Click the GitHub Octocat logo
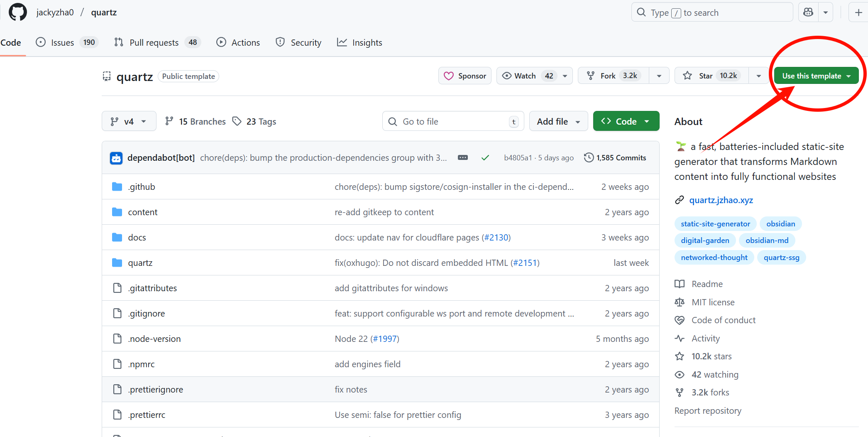Viewport: 868px width, 437px height. pos(18,12)
